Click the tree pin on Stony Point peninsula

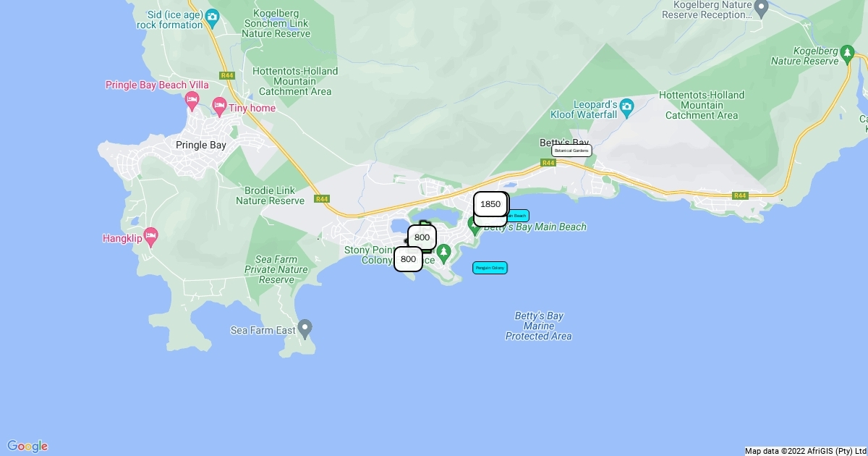pyautogui.click(x=444, y=254)
